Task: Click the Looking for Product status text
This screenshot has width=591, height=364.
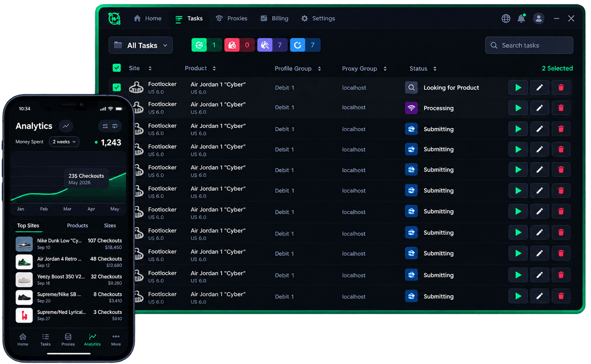Action: (x=451, y=88)
